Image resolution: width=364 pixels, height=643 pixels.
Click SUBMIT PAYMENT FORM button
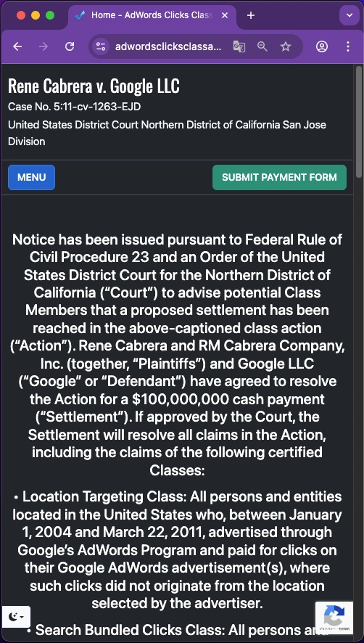[280, 178]
